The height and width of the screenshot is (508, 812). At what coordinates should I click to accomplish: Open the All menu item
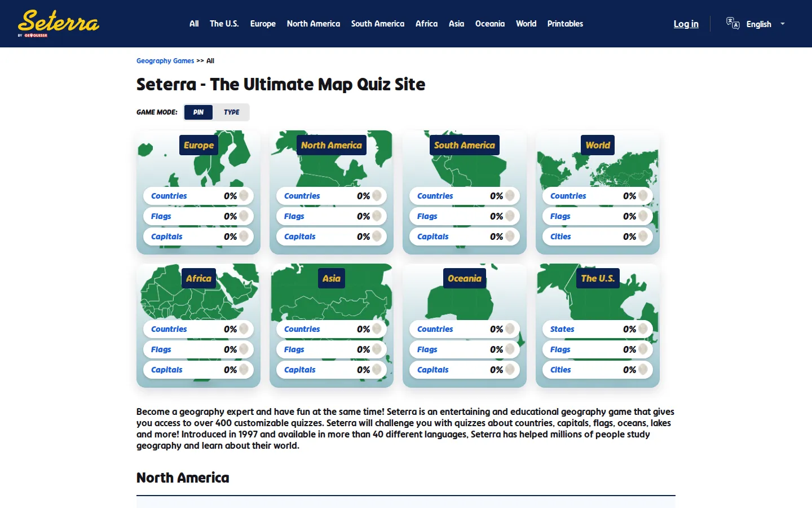point(194,24)
